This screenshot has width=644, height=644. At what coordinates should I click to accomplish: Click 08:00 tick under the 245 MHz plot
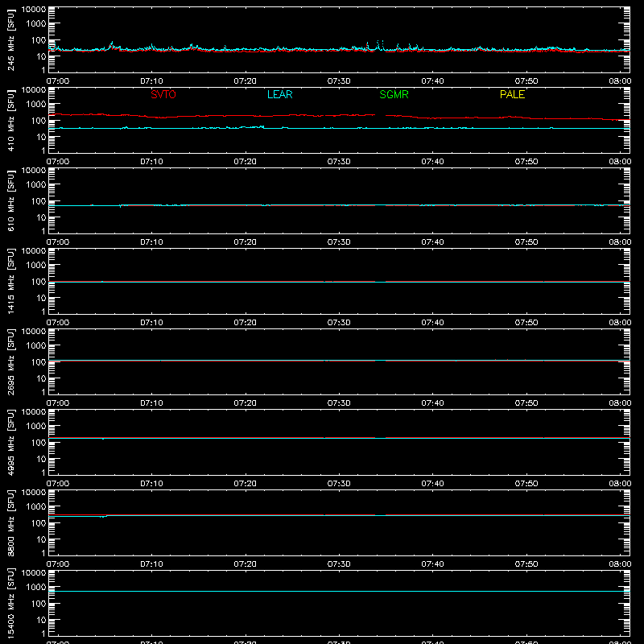click(x=620, y=81)
